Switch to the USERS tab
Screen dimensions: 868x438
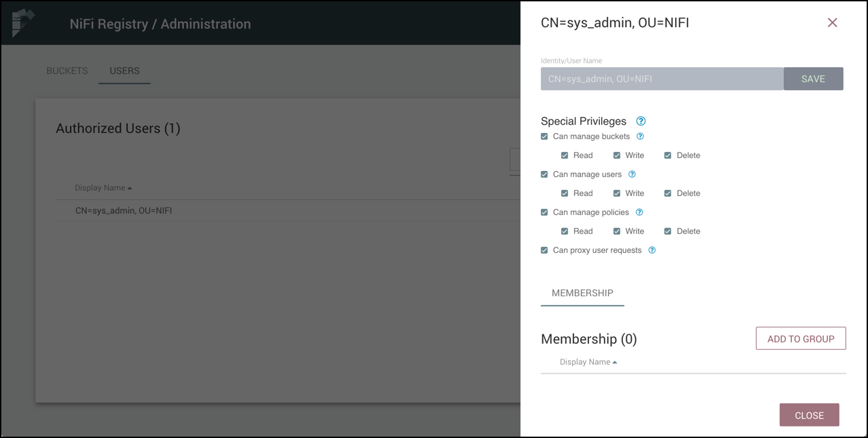(x=124, y=71)
